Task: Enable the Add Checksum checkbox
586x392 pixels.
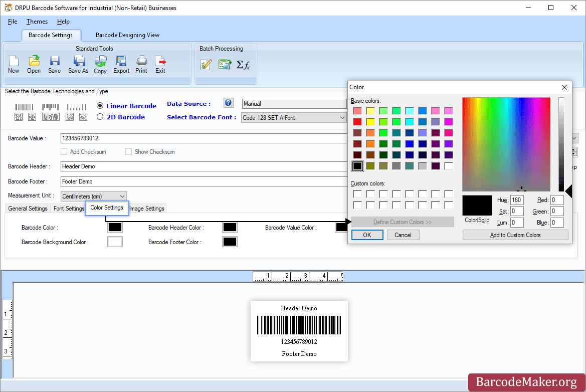Action: pos(64,152)
